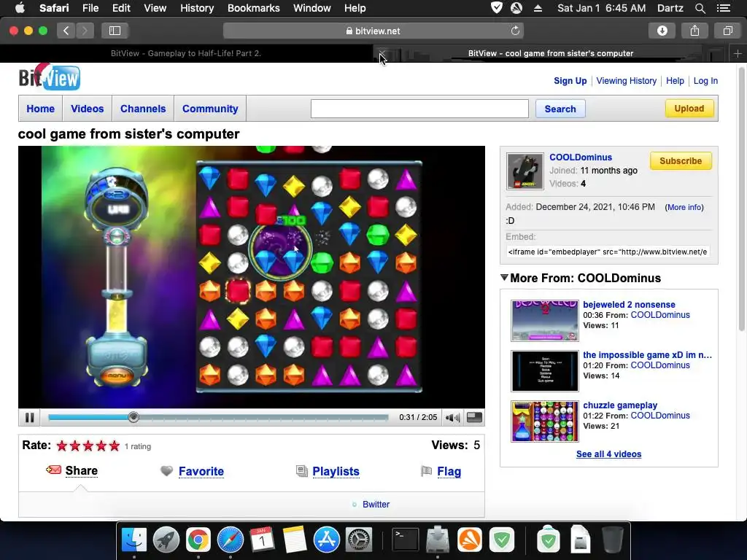The image size is (747, 560).
Task: Open the impossible game video title
Action: (x=647, y=355)
